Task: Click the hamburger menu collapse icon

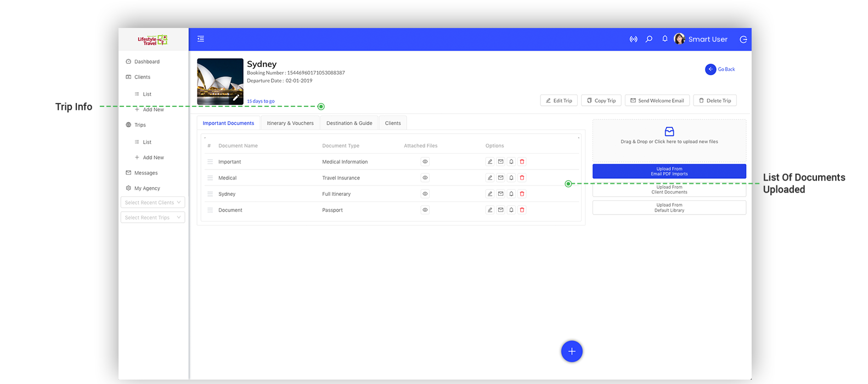Action: pyautogui.click(x=201, y=39)
